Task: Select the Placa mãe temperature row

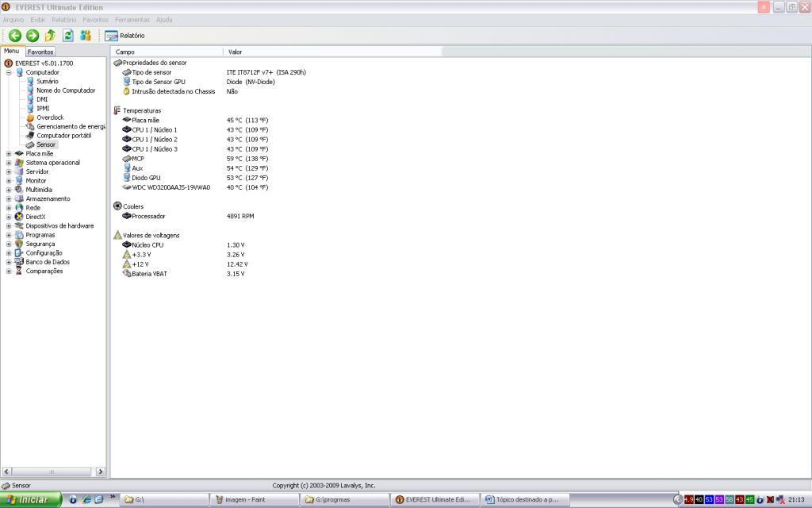Action: [x=195, y=121]
